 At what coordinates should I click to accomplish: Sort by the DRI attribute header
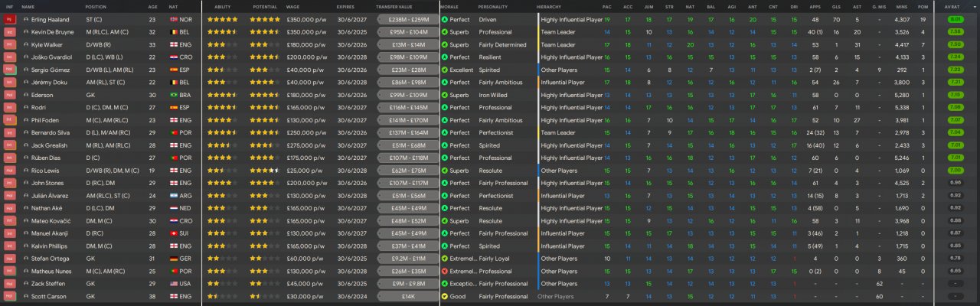pyautogui.click(x=793, y=6)
